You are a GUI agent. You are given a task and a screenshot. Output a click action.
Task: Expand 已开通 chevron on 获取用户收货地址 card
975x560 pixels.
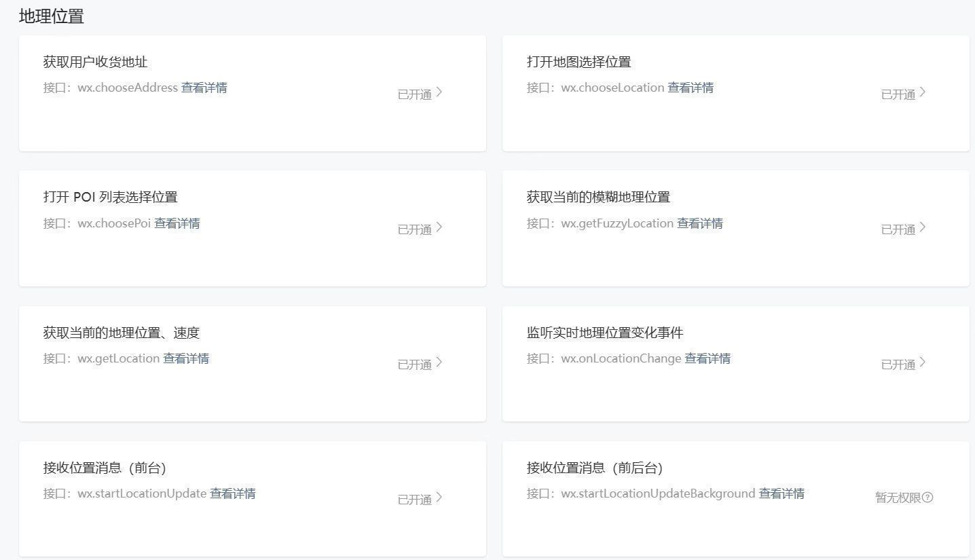point(439,92)
